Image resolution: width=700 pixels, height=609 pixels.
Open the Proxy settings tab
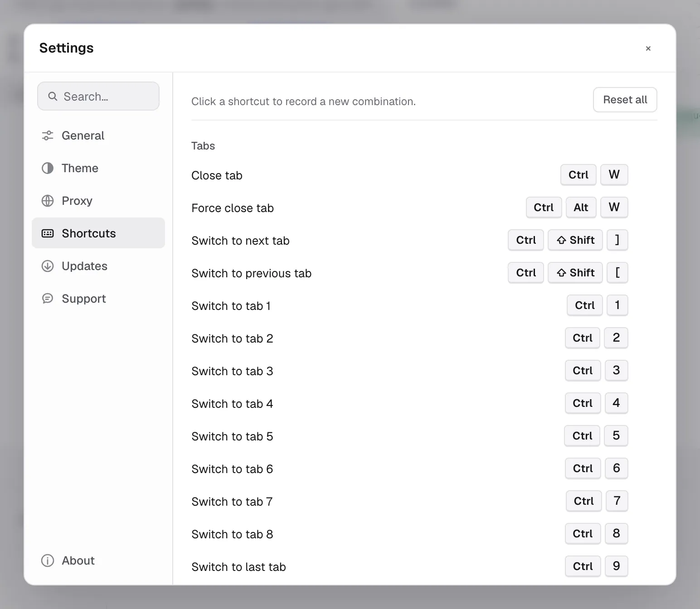[x=98, y=201]
